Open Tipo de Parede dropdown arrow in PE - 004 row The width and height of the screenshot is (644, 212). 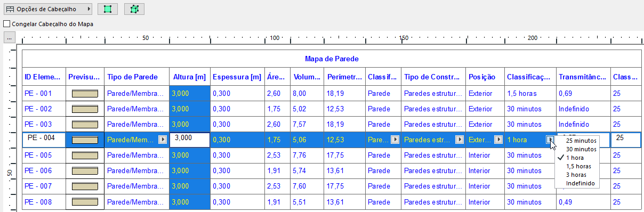163,140
